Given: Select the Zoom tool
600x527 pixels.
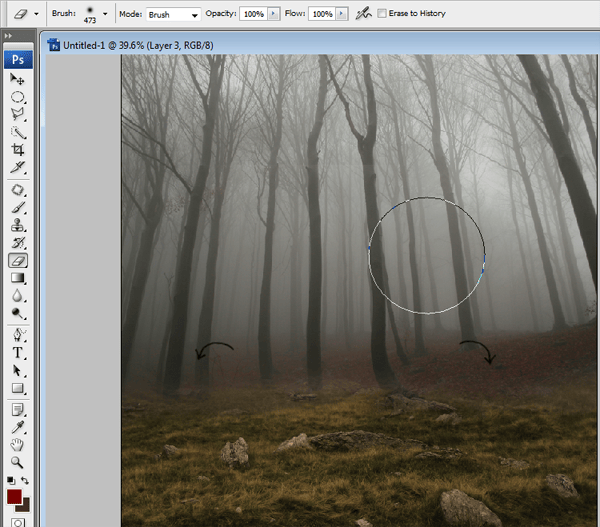Looking at the screenshot, I should click(18, 462).
